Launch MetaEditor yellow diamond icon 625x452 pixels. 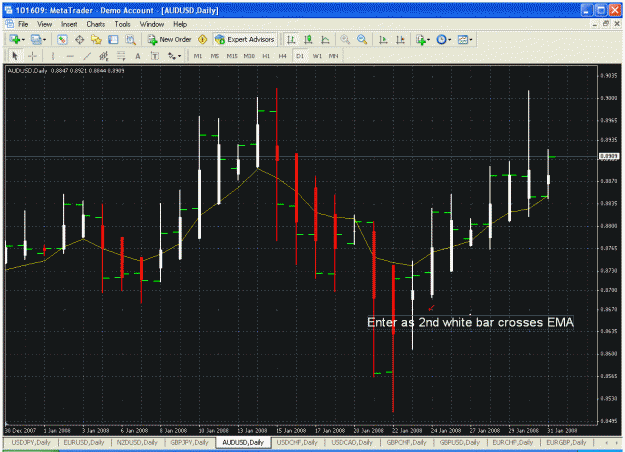pyautogui.click(x=202, y=39)
